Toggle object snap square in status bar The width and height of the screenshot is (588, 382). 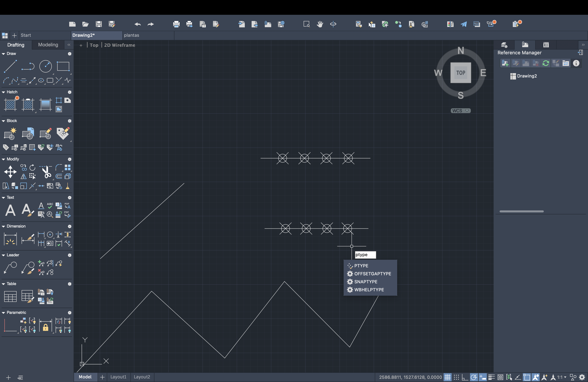pos(527,377)
